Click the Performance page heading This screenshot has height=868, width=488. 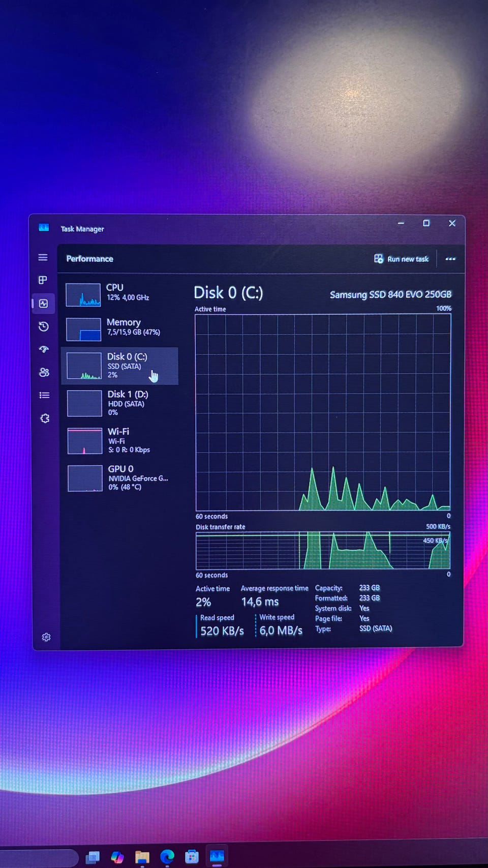click(x=89, y=259)
